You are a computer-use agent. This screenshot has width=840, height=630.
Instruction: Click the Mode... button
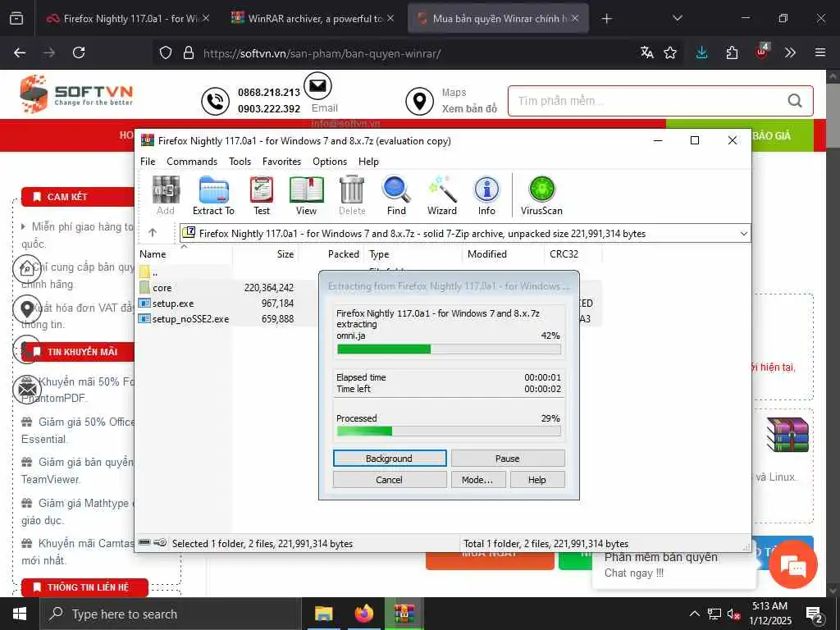(477, 479)
